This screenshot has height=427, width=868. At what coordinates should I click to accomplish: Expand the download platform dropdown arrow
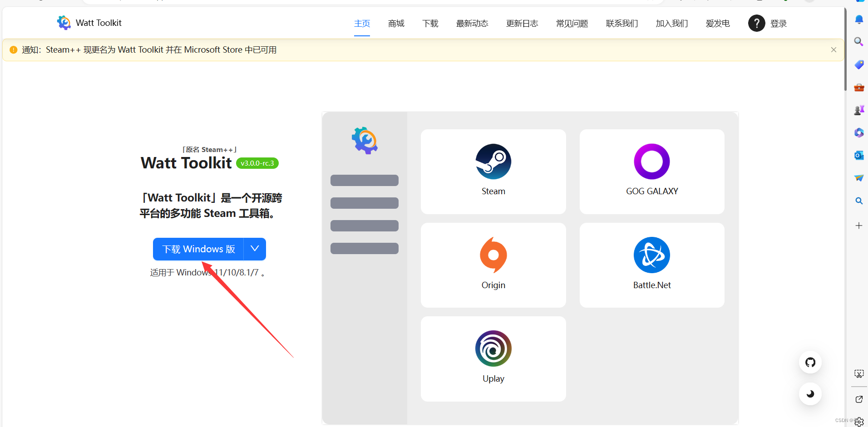coord(255,249)
